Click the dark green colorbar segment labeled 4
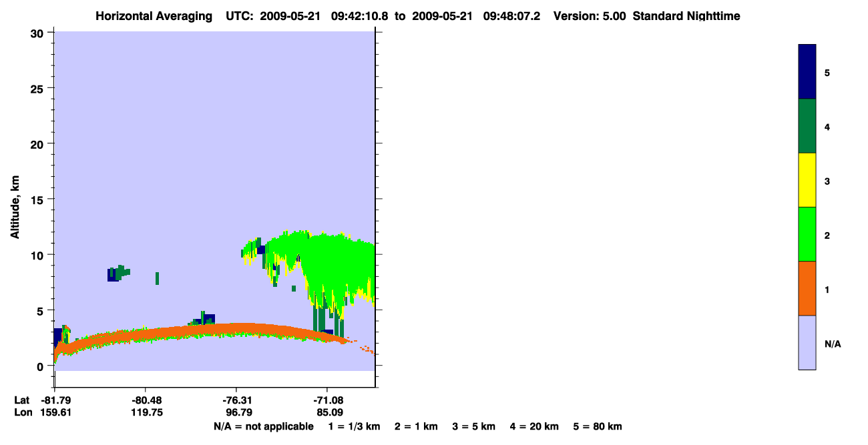 click(807, 126)
